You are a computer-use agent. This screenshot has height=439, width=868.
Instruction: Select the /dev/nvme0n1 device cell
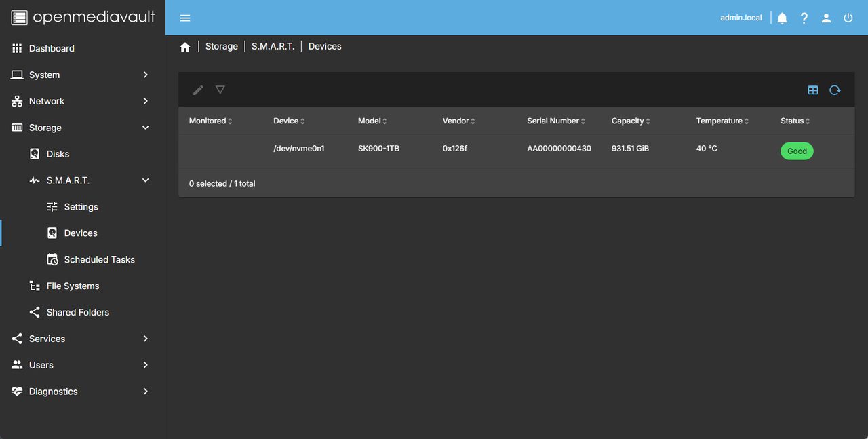pos(299,148)
